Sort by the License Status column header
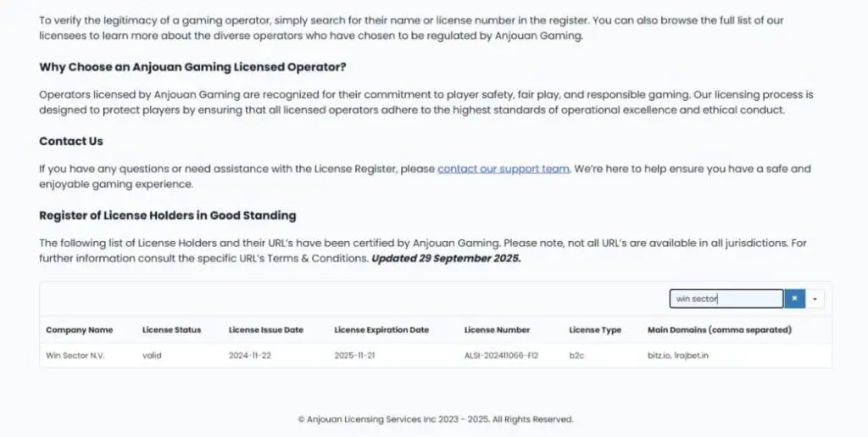This screenshot has height=437, width=868. click(x=171, y=329)
